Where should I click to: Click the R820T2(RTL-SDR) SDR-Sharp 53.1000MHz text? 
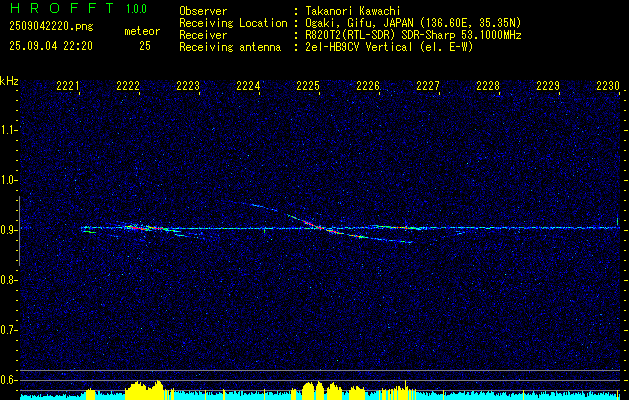[413, 35]
